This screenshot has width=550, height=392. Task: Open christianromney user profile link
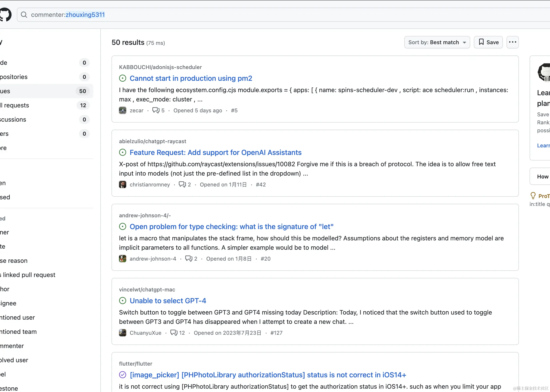[x=150, y=184]
